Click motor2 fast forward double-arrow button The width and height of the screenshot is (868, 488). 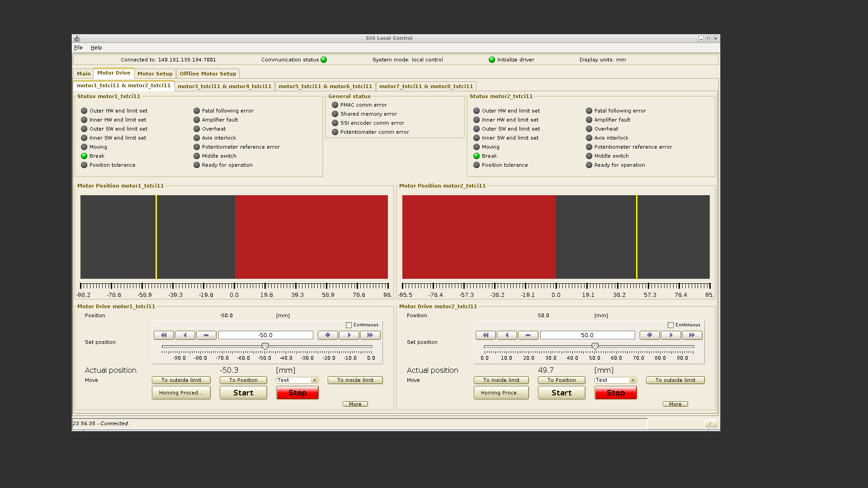tap(692, 335)
